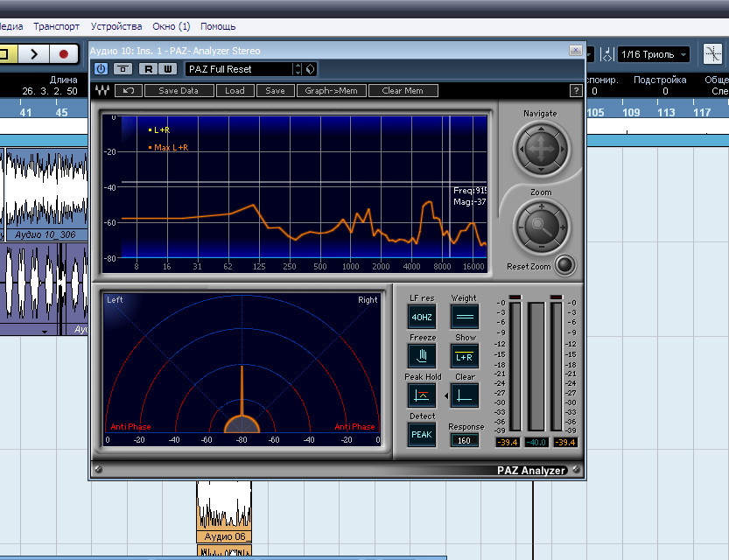Viewport: 729px width, 560px height.
Task: Enable Read automation (R) button
Action: (x=148, y=69)
